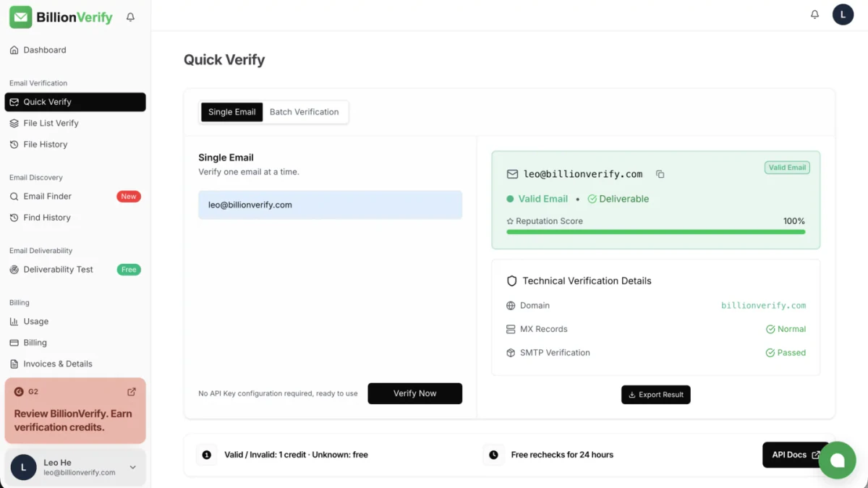Open Deliverability Test page
Screen dimensions: 868x488
point(75,270)
